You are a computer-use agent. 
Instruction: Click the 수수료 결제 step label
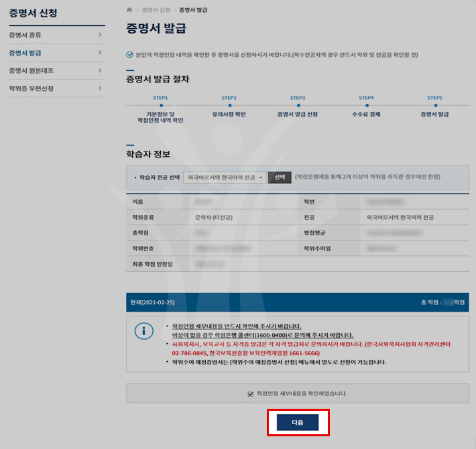[366, 115]
